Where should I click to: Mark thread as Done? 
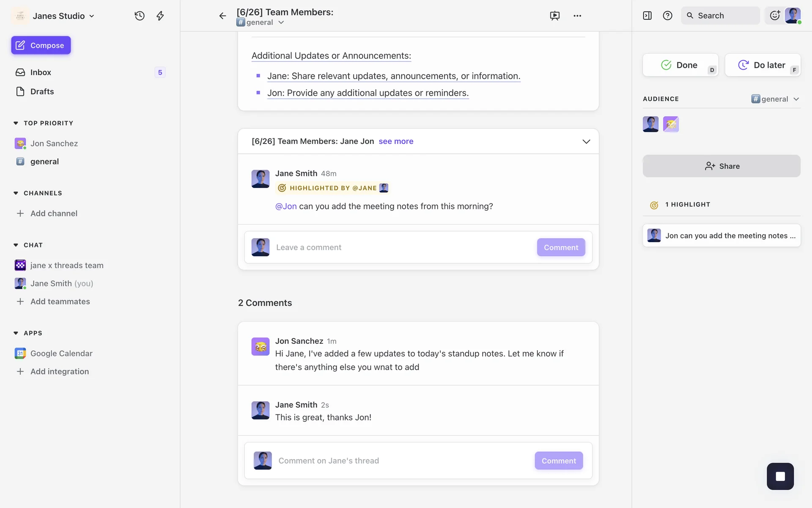(x=680, y=65)
